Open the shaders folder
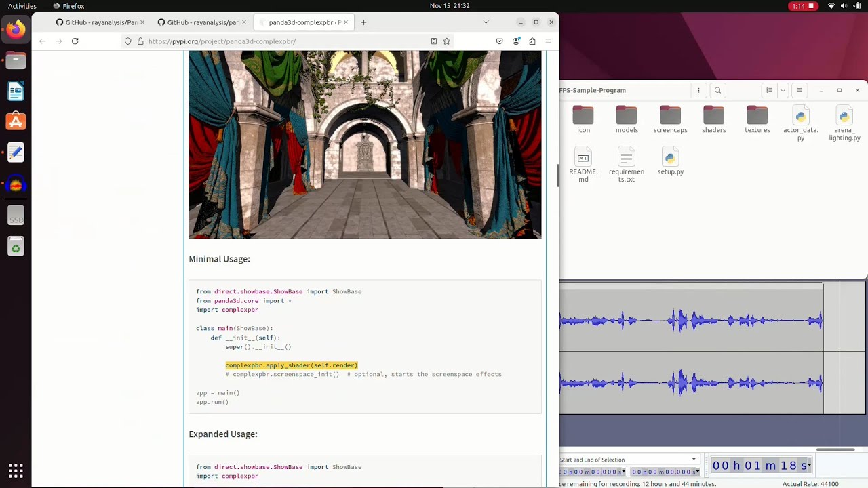Image resolution: width=868 pixels, height=488 pixels. (x=713, y=120)
